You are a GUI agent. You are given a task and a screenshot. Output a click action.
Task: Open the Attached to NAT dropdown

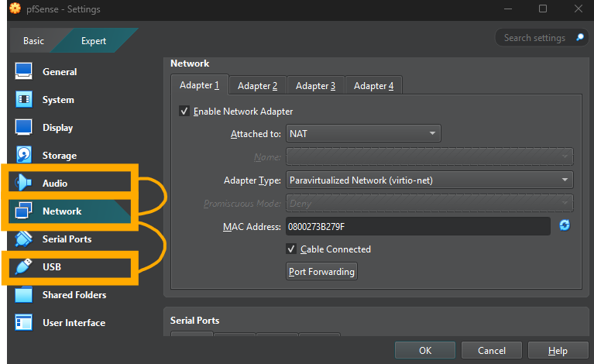click(x=363, y=133)
